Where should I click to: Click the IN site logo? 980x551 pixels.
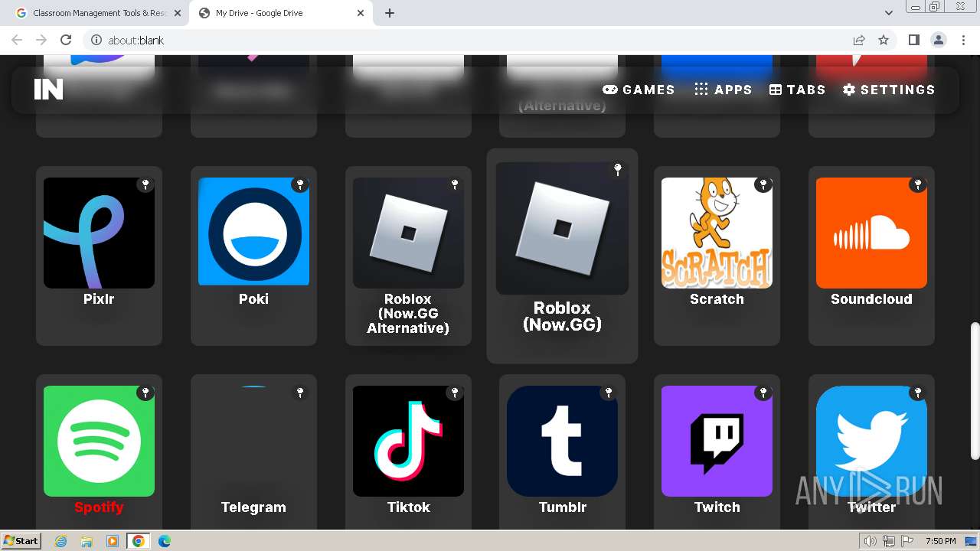tap(48, 90)
